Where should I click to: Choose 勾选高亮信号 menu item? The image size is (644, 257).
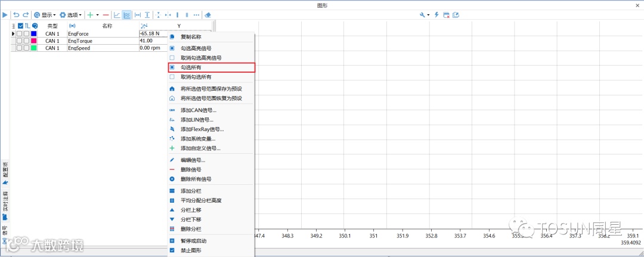click(211, 48)
